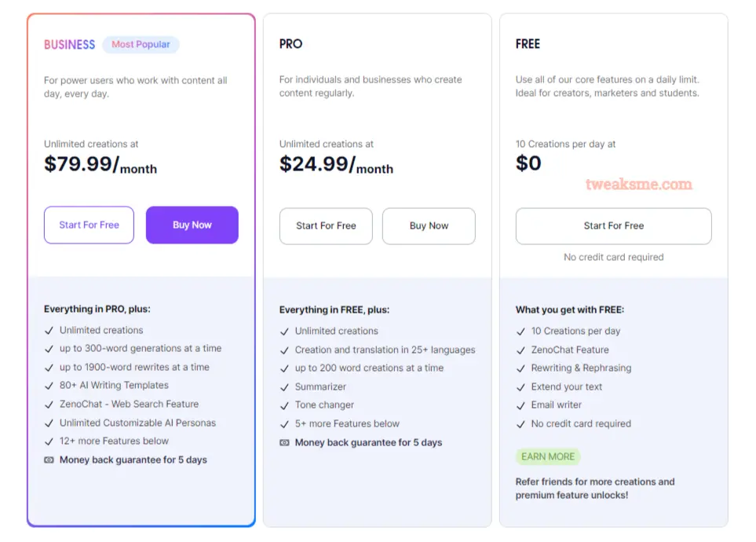Click checkmark beside Summarizer feature
The image size is (756, 542).
(284, 387)
